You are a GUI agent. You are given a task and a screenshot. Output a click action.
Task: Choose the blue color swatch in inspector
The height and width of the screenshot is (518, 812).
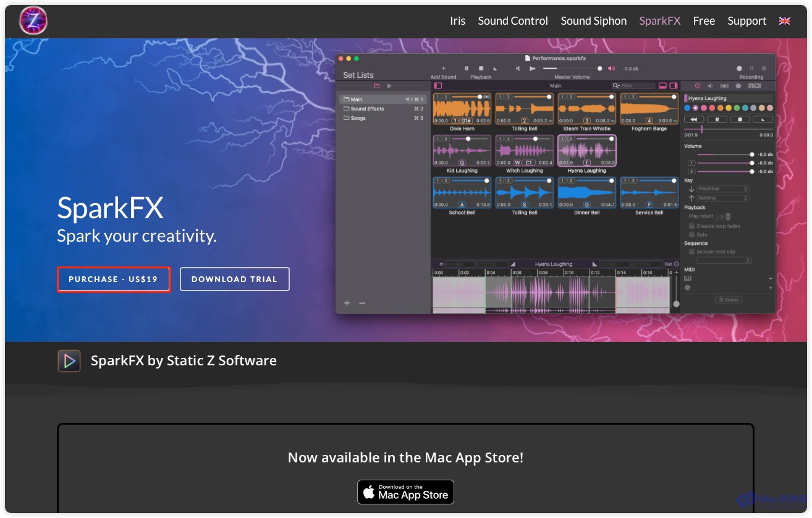[x=687, y=108]
